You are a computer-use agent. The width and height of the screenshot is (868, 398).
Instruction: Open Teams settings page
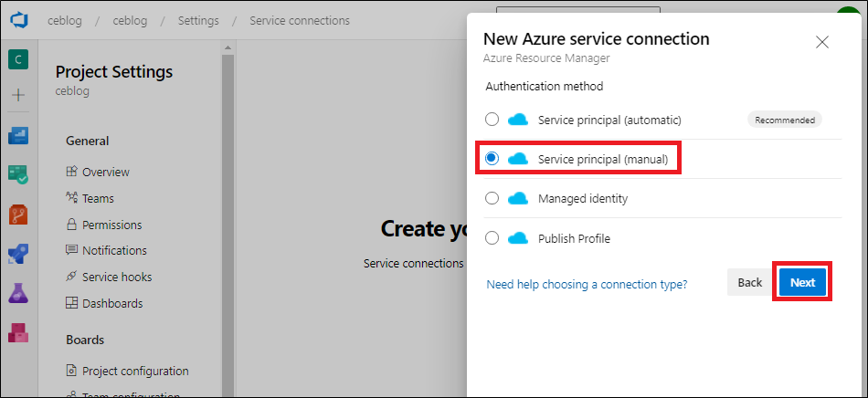(x=98, y=198)
